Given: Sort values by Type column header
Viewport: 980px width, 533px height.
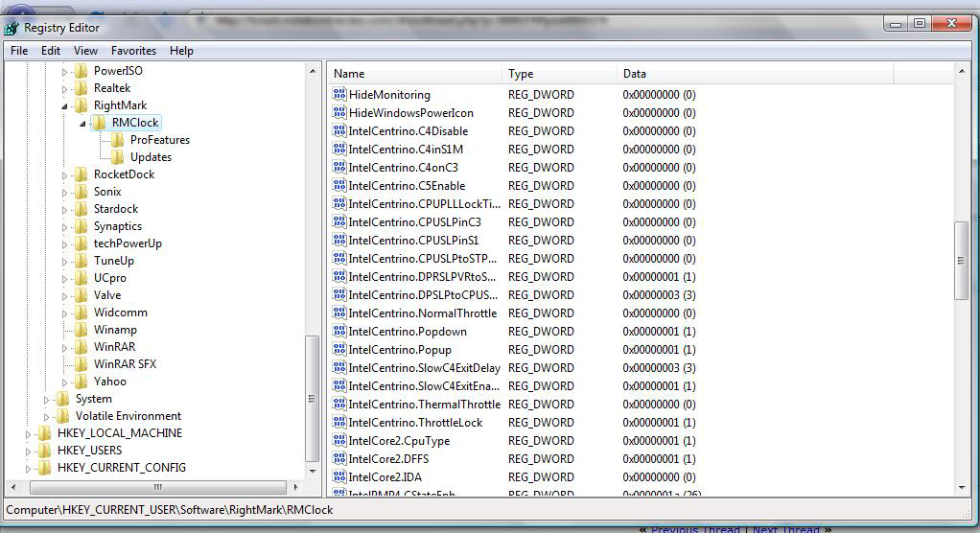Looking at the screenshot, I should pos(559,74).
